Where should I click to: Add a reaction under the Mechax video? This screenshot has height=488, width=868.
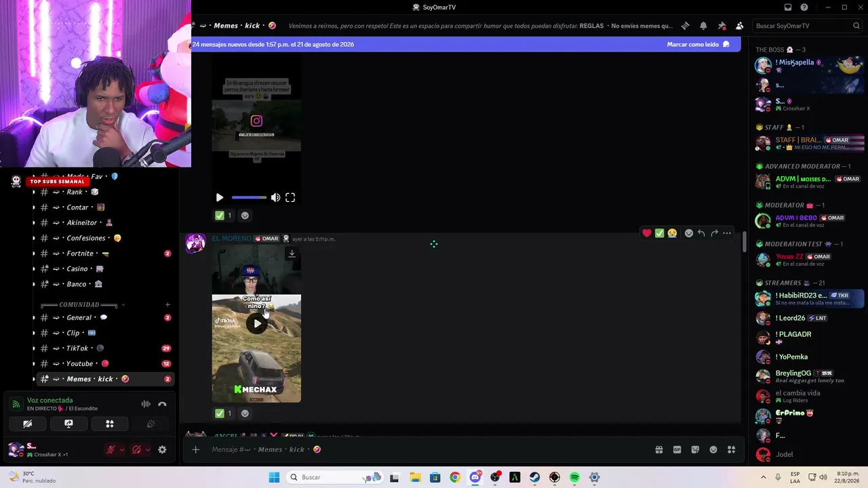[245, 413]
